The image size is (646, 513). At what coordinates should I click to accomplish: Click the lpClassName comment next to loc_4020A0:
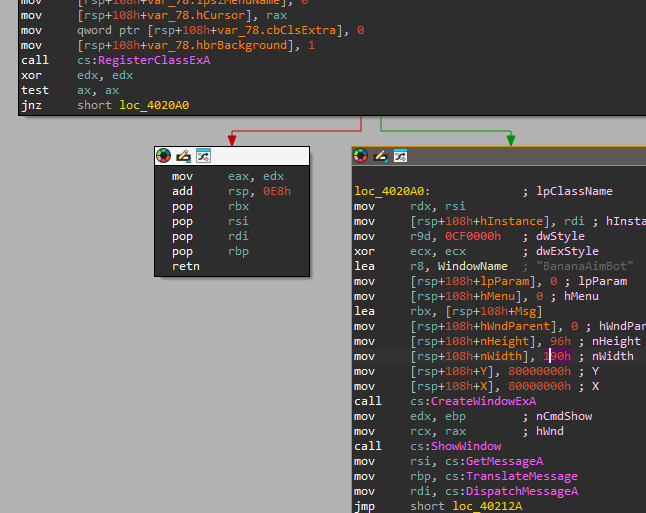[574, 191]
